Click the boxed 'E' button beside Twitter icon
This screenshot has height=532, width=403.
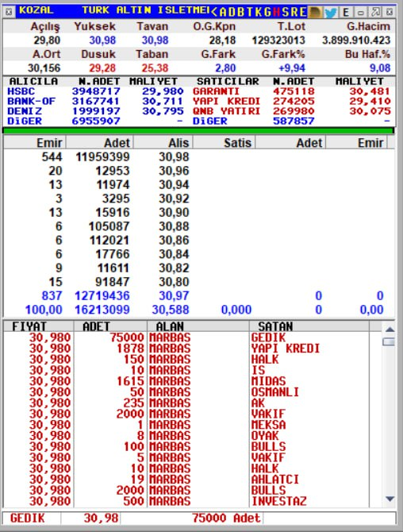pos(346,13)
